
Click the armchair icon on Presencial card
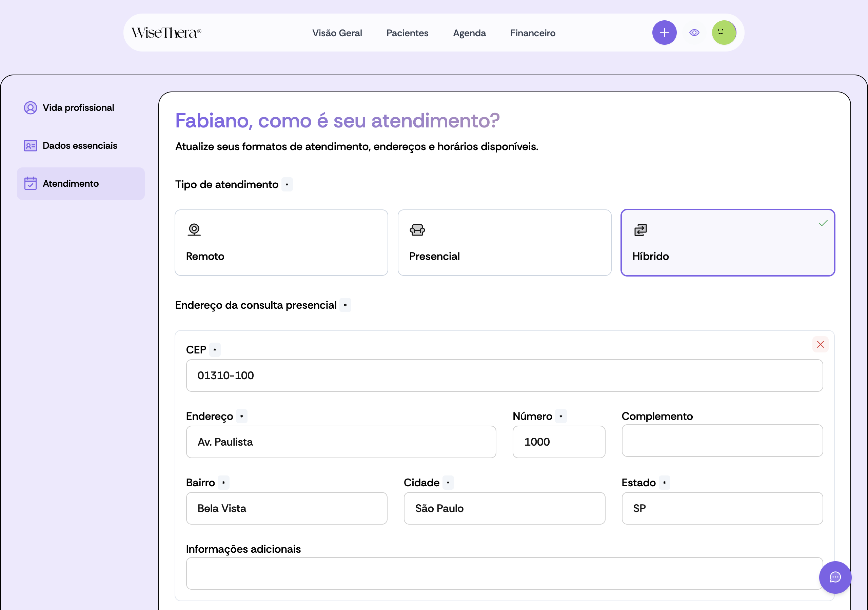point(417,229)
